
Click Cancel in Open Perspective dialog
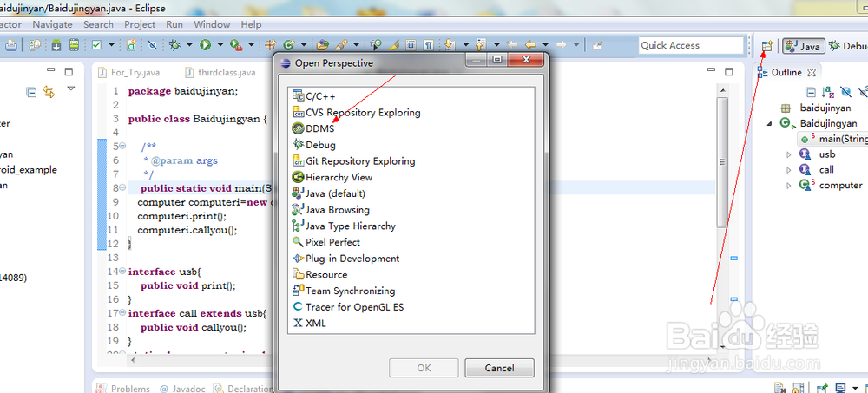pyautogui.click(x=499, y=368)
